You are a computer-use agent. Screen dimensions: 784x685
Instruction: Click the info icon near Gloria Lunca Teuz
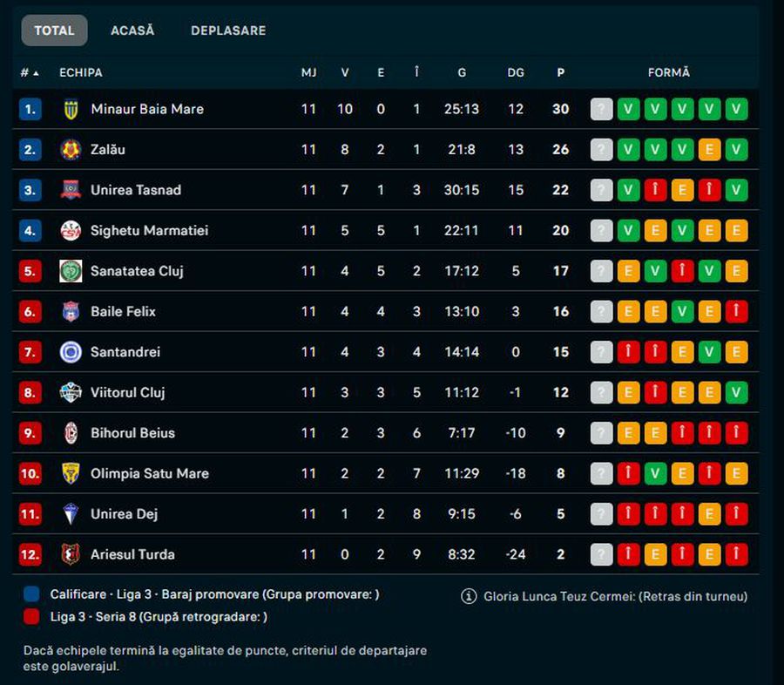click(x=468, y=596)
